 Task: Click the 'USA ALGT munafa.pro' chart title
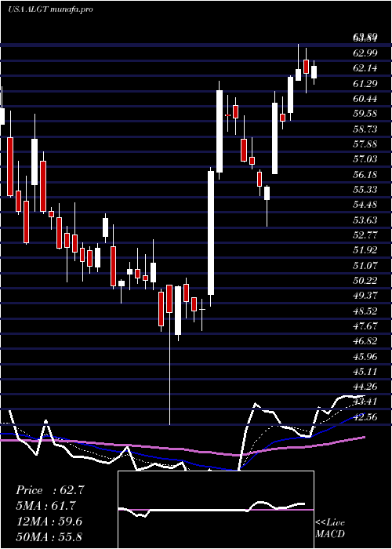50,9
